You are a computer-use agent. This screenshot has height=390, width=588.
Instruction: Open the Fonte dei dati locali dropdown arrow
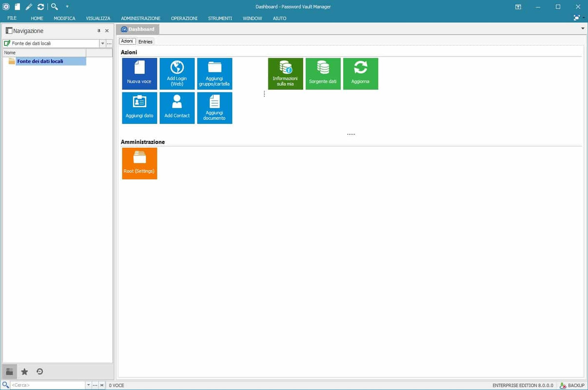tap(102, 43)
